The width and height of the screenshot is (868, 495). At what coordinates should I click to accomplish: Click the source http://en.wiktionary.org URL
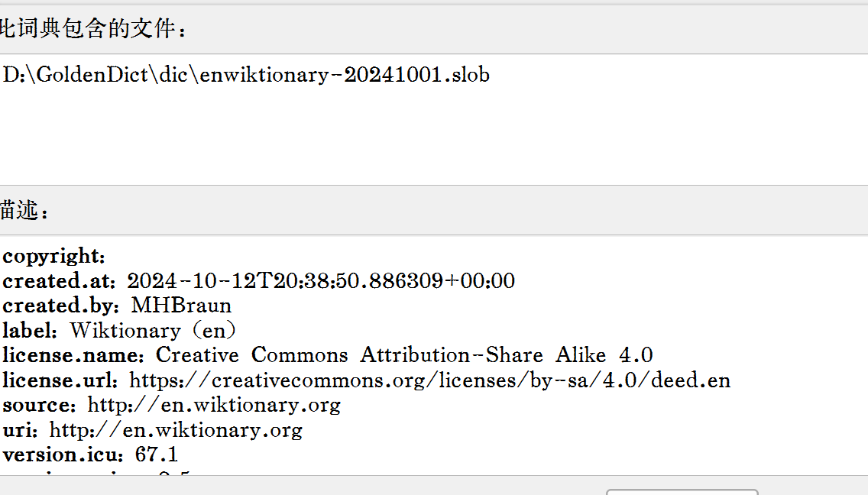[214, 406]
